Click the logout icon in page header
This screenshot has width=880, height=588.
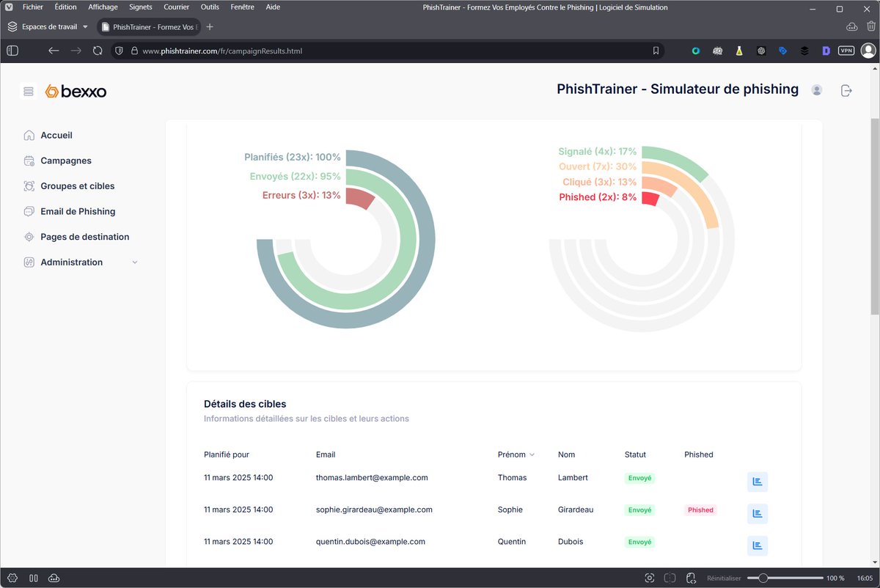click(x=846, y=90)
